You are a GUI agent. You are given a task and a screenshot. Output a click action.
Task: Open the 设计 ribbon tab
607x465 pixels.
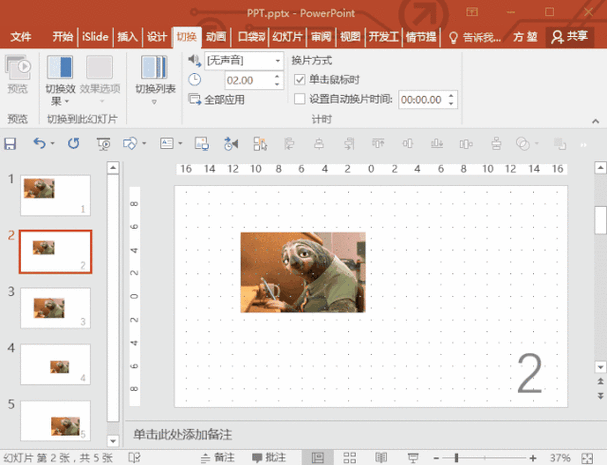click(157, 37)
